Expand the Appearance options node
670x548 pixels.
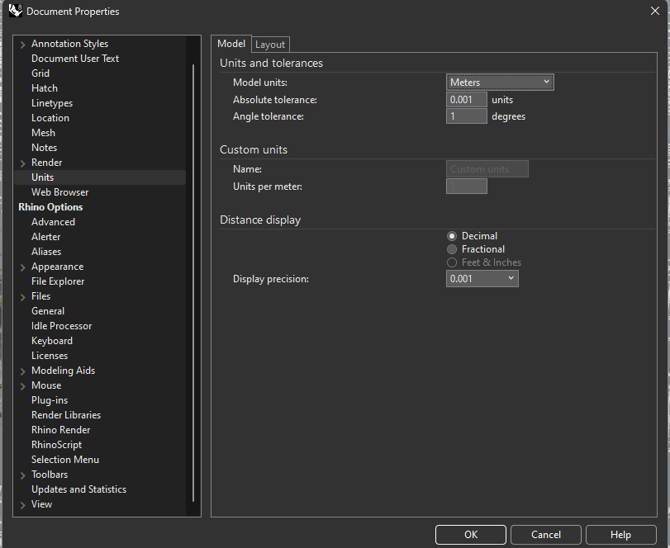click(x=23, y=267)
